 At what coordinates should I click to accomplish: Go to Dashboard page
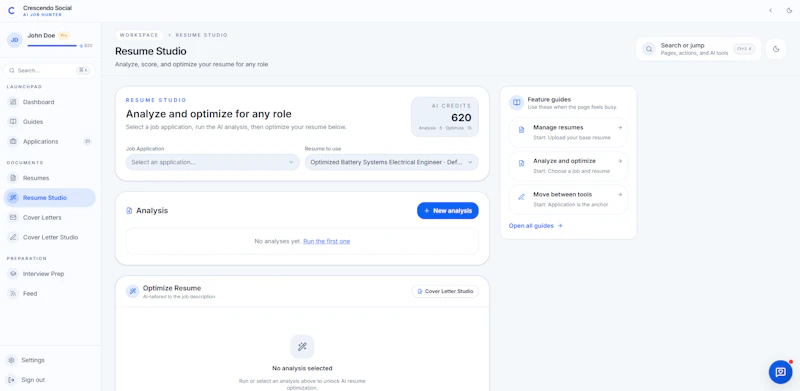pyautogui.click(x=49, y=102)
